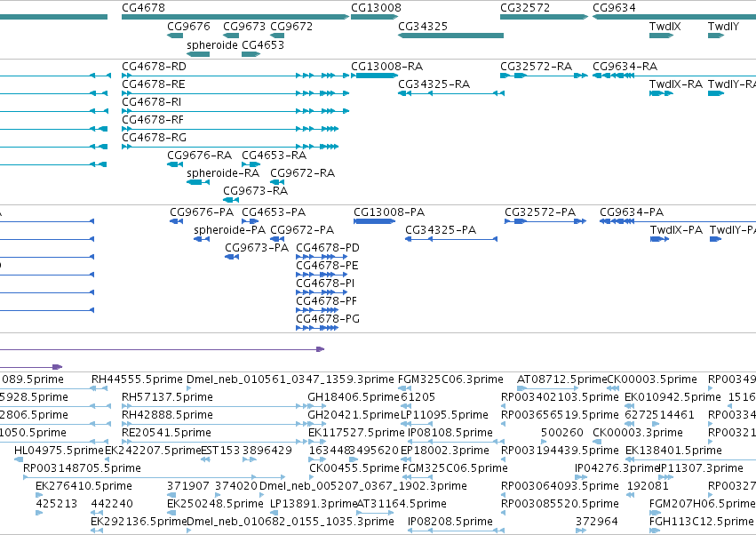Select the TwdlY gene label
Image resolution: width=756 pixels, height=535 pixels.
click(723, 27)
